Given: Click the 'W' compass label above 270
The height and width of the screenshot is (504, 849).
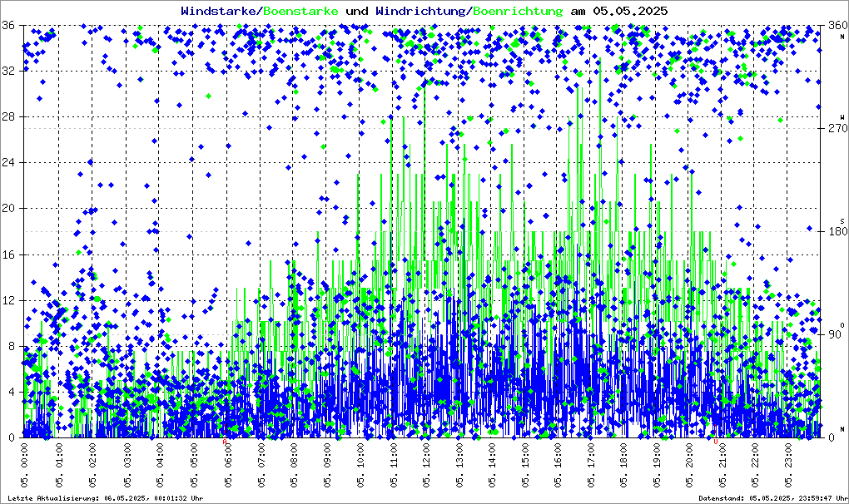Looking at the screenshot, I should (x=842, y=117).
